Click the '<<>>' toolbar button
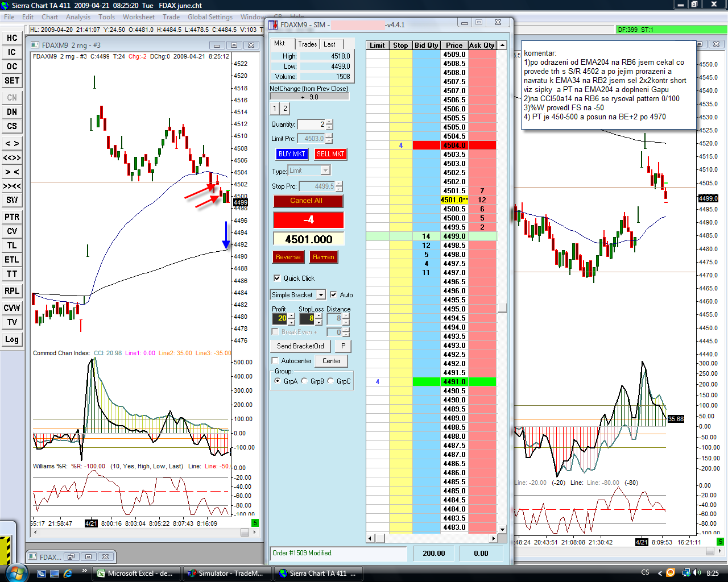The image size is (728, 582). pyautogui.click(x=12, y=157)
